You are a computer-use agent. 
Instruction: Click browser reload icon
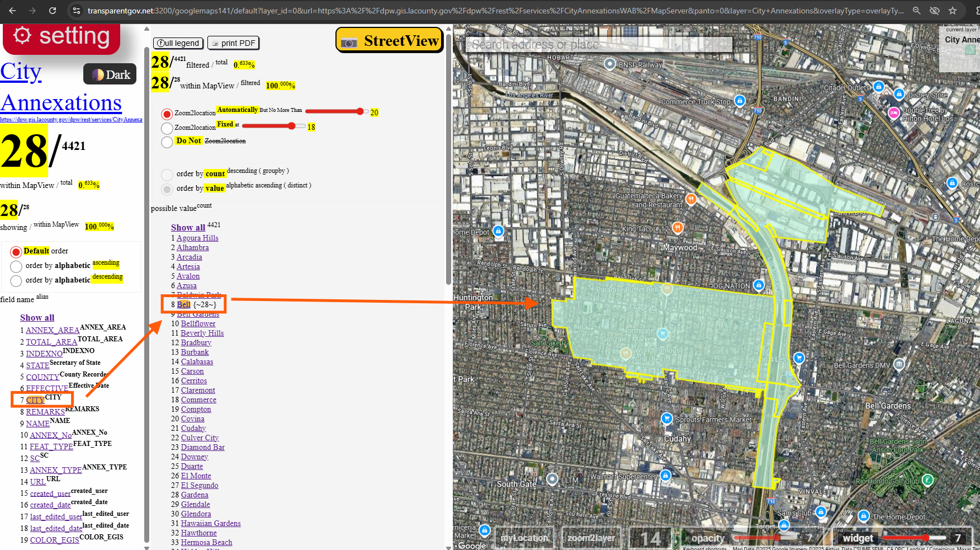point(53,11)
